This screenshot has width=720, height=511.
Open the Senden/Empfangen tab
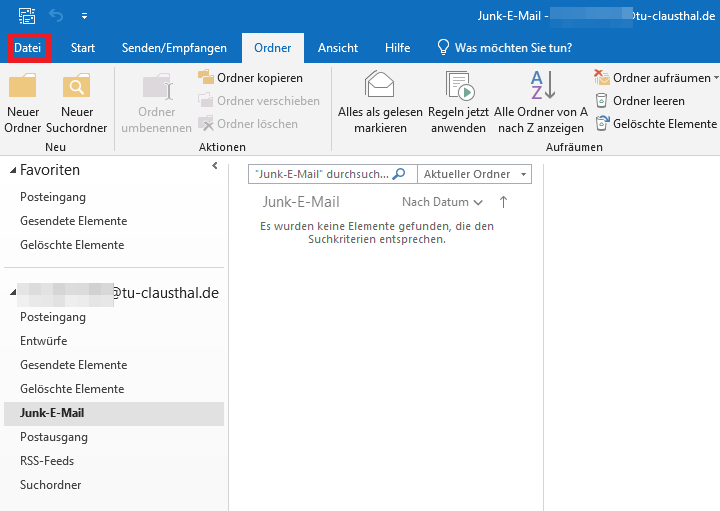[x=174, y=48]
